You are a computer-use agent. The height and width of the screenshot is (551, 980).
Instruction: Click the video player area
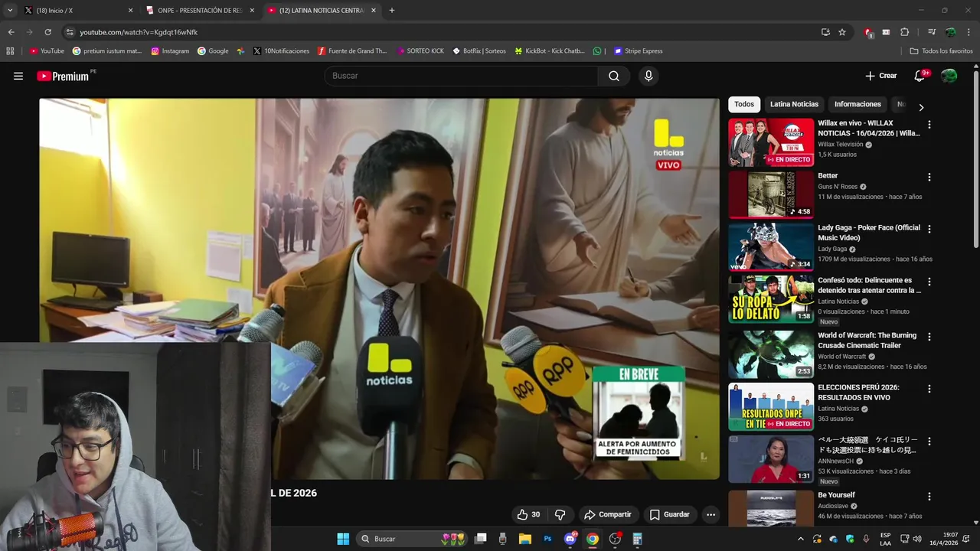(379, 289)
